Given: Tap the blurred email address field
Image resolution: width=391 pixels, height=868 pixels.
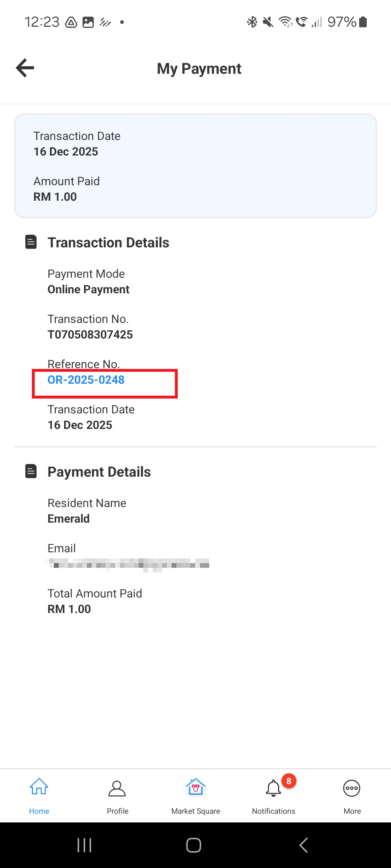Looking at the screenshot, I should pyautogui.click(x=127, y=565).
